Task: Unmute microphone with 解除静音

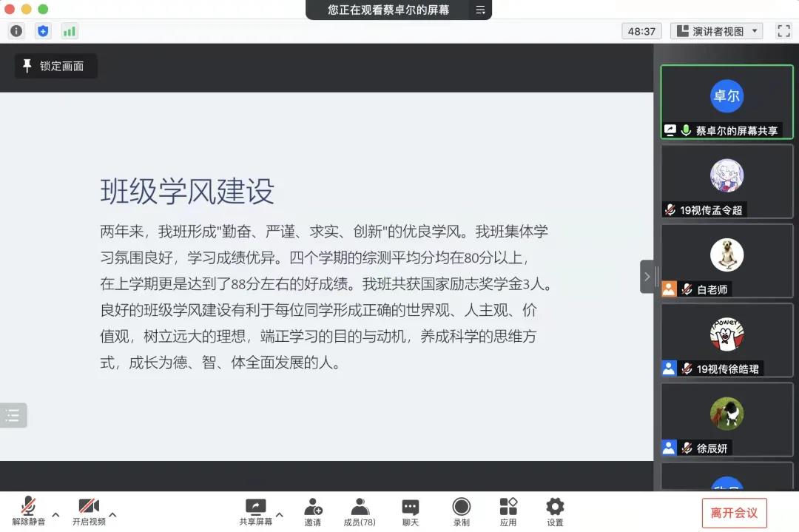Action: tap(28, 511)
